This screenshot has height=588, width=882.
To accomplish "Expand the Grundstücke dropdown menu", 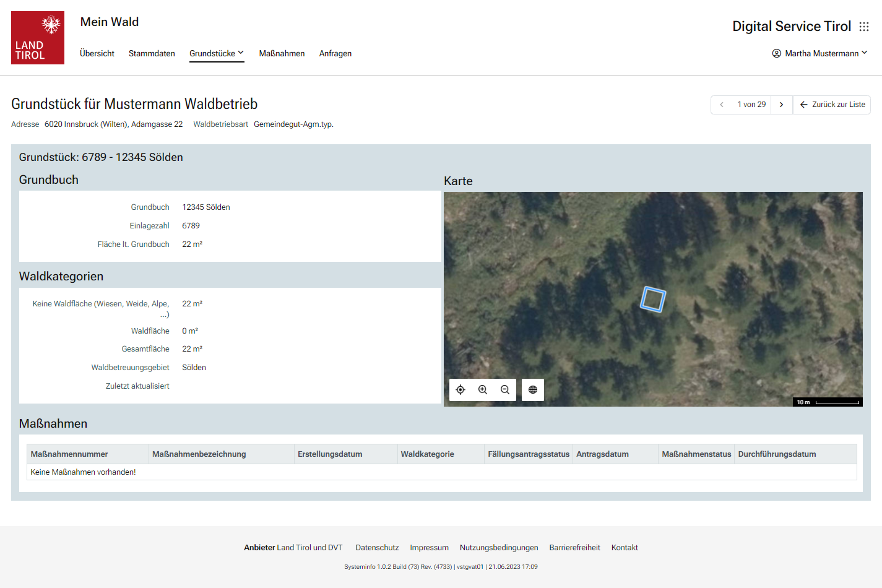I will pos(217,53).
